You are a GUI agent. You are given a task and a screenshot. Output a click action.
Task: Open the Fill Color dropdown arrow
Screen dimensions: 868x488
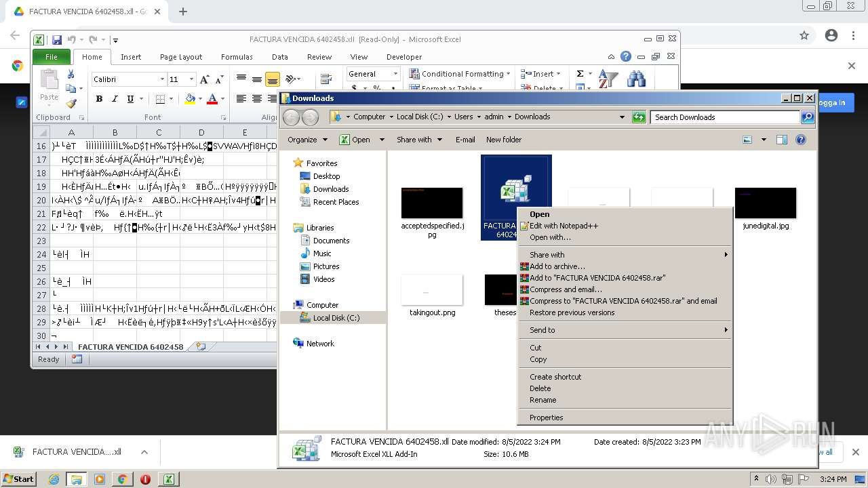point(200,99)
